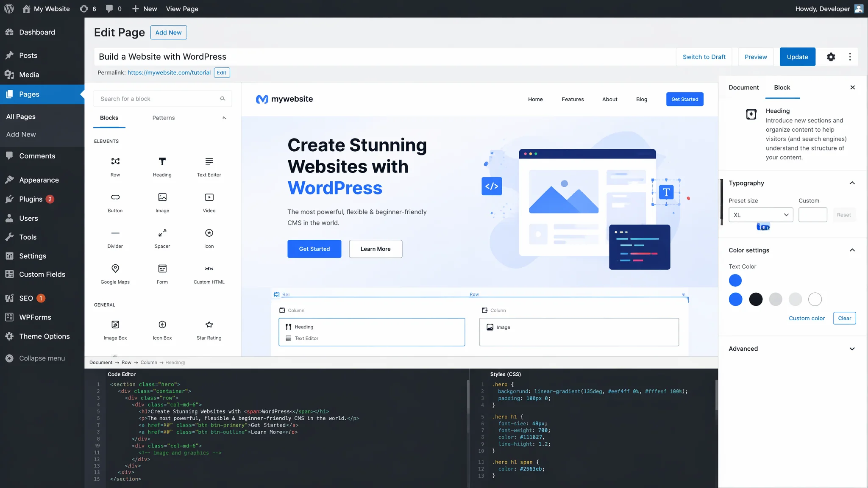Open the Developer user avatar

859,8
